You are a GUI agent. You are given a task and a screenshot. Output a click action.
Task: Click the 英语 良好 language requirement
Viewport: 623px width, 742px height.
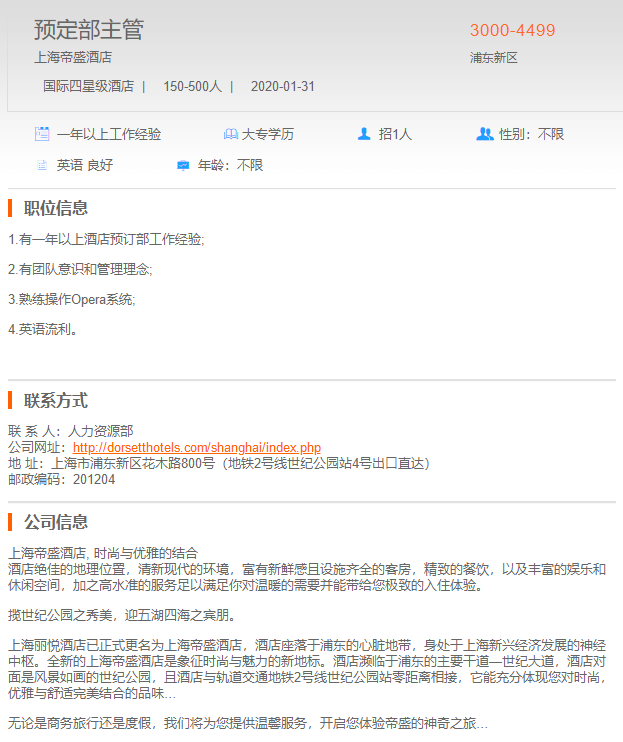pos(85,165)
